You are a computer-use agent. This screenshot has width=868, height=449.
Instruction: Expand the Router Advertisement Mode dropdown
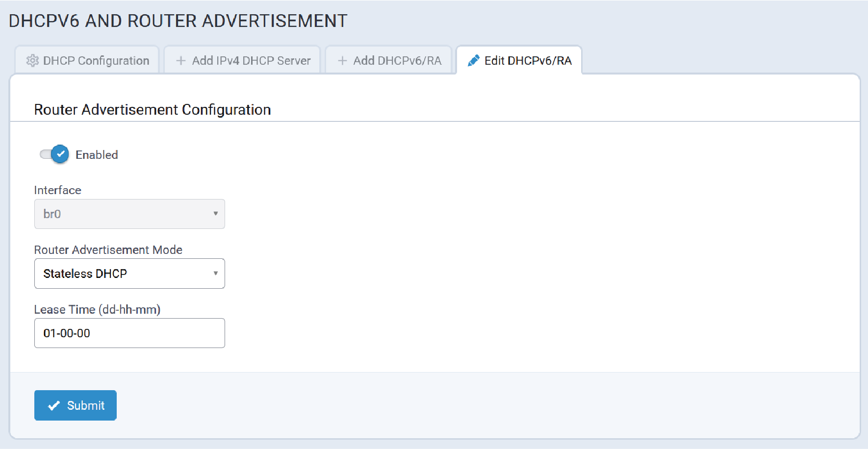click(129, 274)
